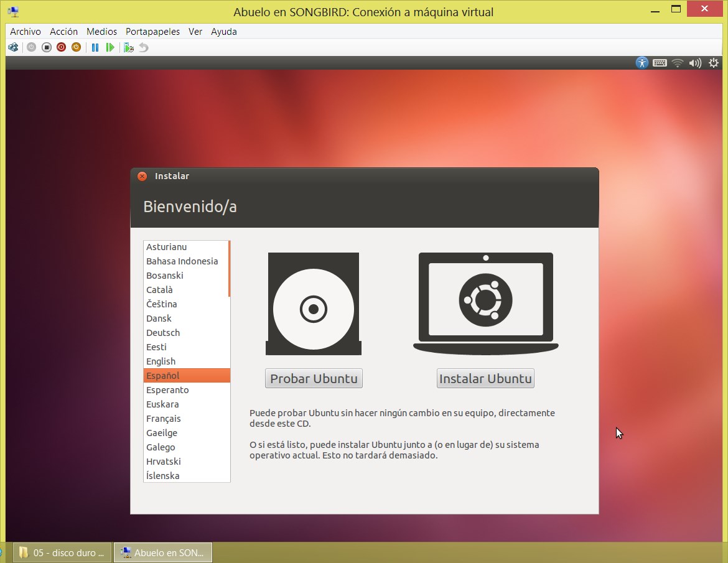Select Galego language
728x563 pixels.
coord(186,447)
